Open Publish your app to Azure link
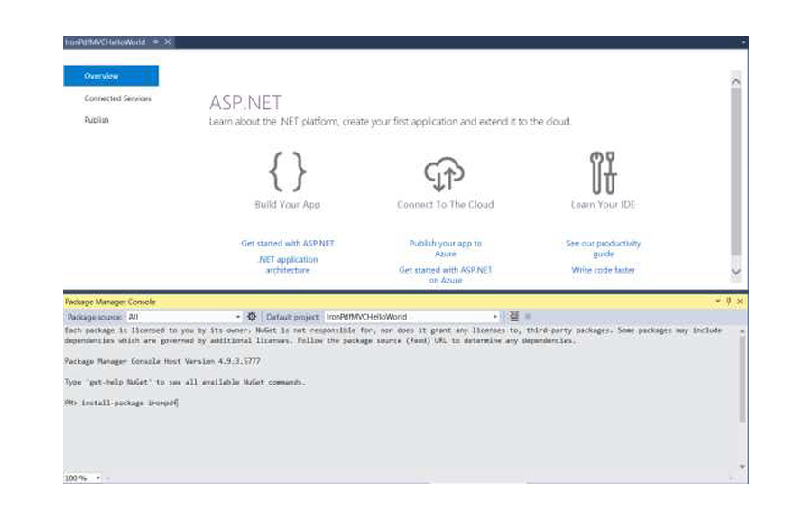This screenshot has width=812, height=520. pyautogui.click(x=446, y=248)
